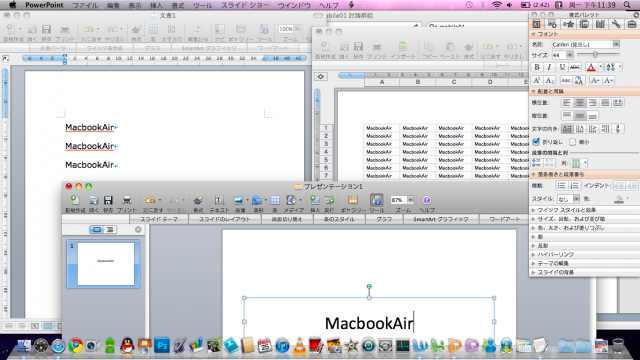640x360 pixels.
Task: Click Photoshop icon in the Dock
Action: click(162, 346)
